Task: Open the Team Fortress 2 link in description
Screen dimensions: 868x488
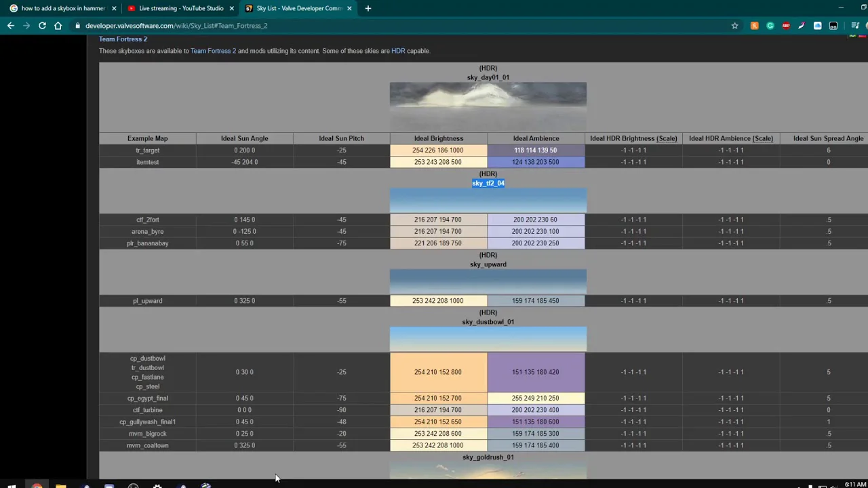Action: click(x=213, y=51)
